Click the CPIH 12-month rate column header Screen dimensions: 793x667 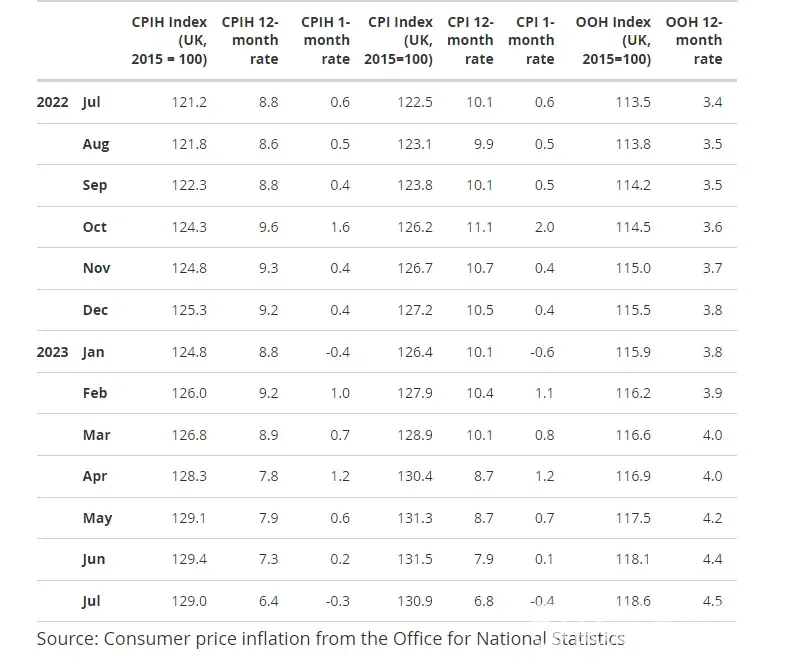[250, 41]
